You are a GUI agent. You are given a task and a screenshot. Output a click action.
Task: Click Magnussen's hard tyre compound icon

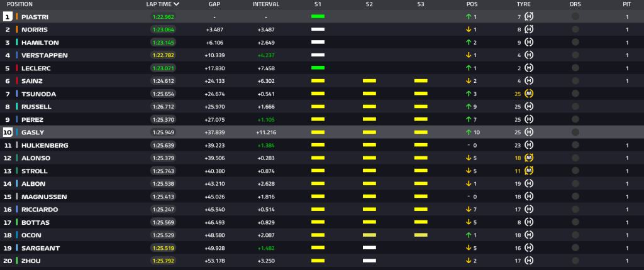(x=529, y=197)
